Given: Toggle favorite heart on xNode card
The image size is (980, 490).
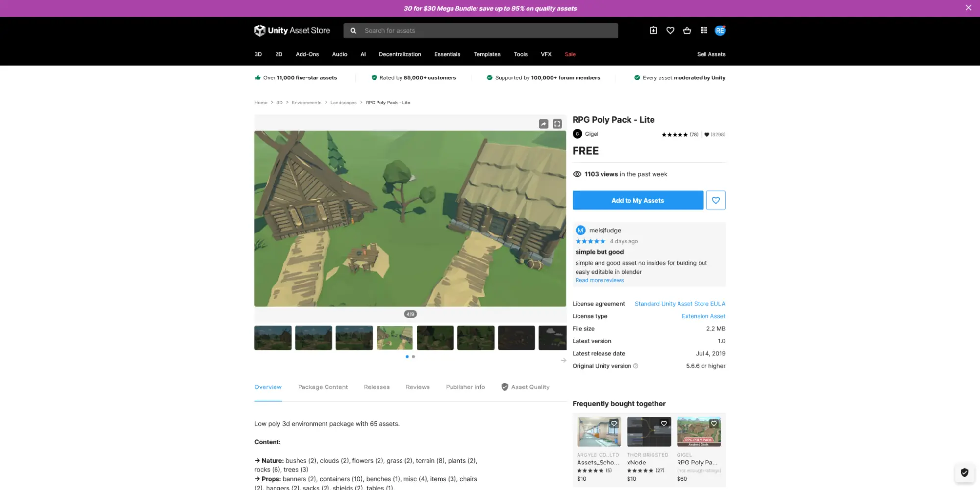Looking at the screenshot, I should pyautogui.click(x=664, y=423).
